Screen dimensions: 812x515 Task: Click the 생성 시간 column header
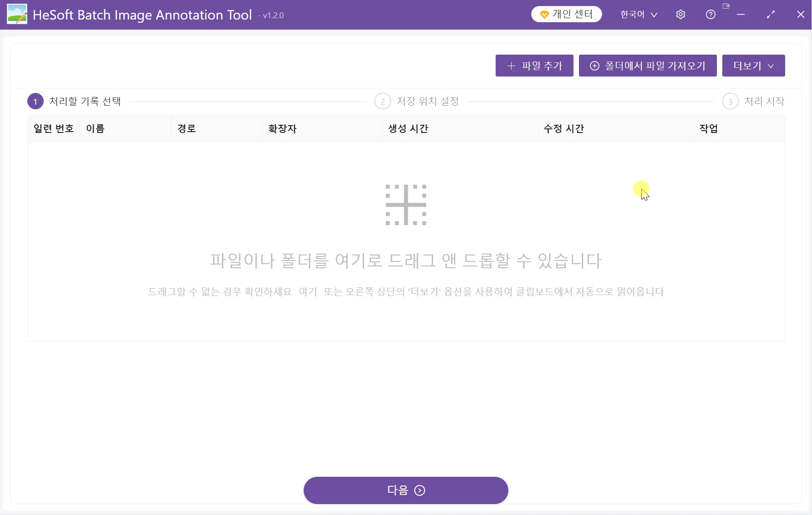408,129
